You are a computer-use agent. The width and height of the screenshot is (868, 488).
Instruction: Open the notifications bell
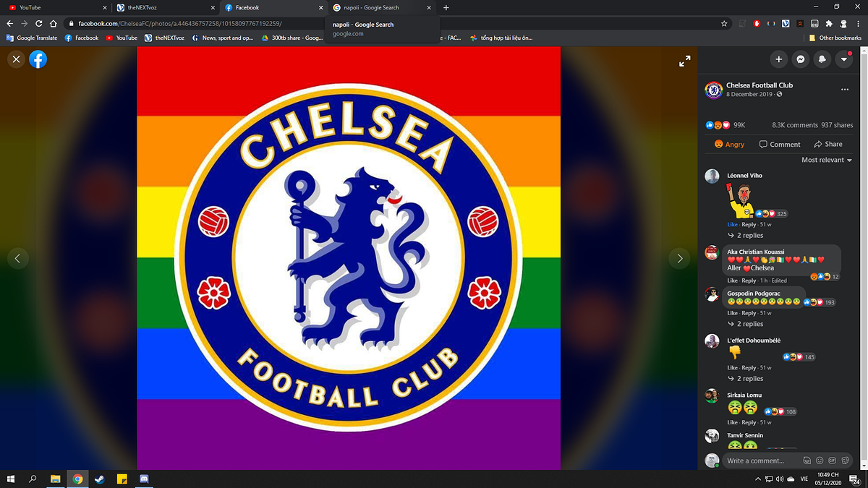823,59
